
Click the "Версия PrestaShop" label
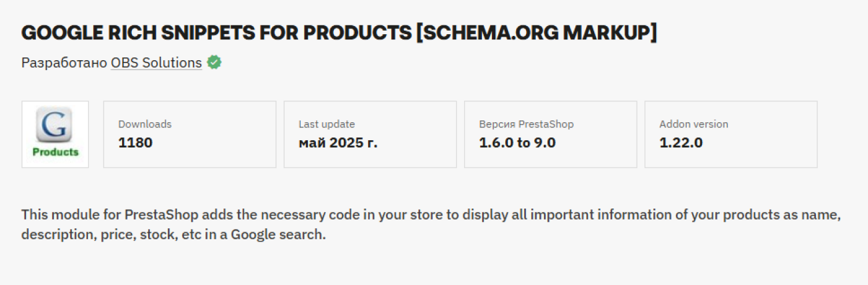click(526, 124)
